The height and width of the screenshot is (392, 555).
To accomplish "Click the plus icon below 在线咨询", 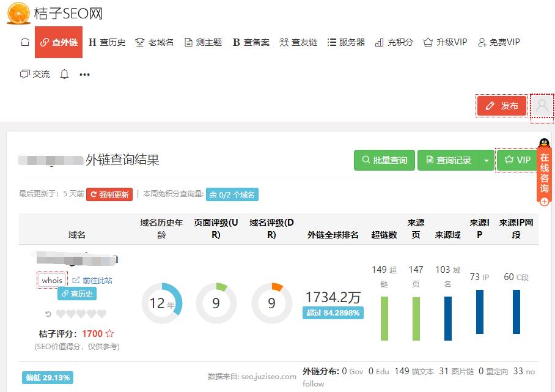I will tap(545, 202).
